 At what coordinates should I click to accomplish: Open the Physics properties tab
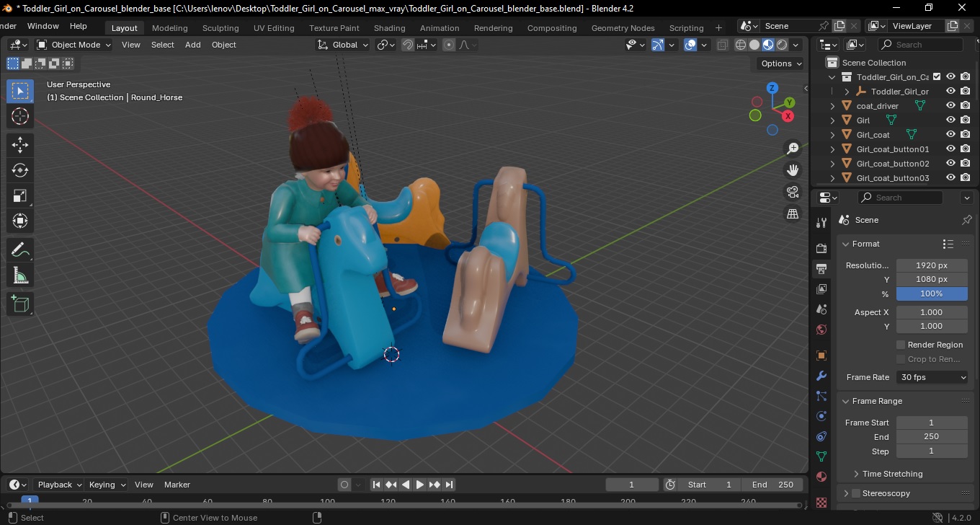click(x=821, y=416)
